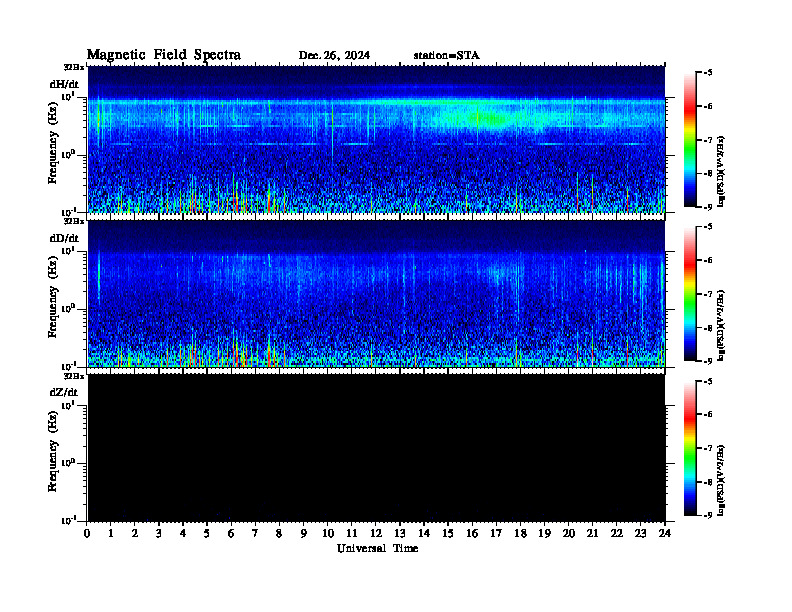Click the date "Dec. 26, 2024"

pyautogui.click(x=334, y=56)
